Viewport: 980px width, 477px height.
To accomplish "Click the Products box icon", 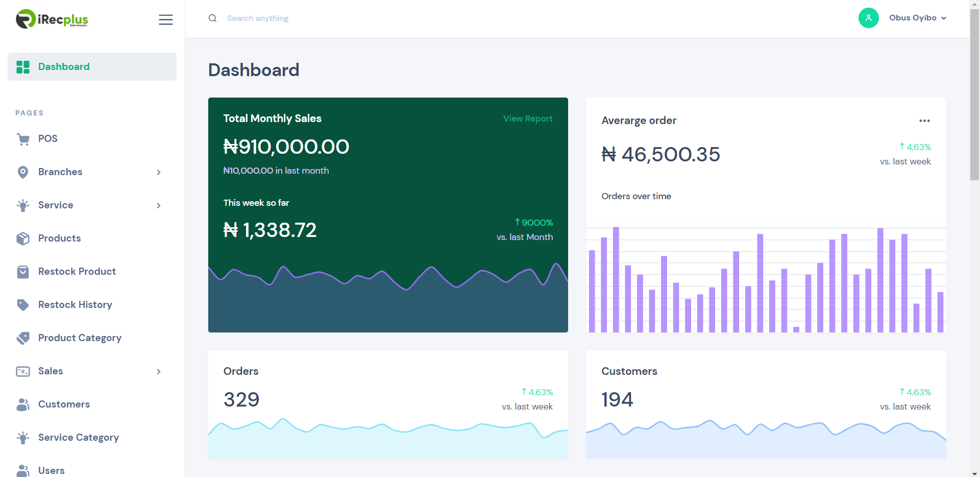I will (23, 238).
